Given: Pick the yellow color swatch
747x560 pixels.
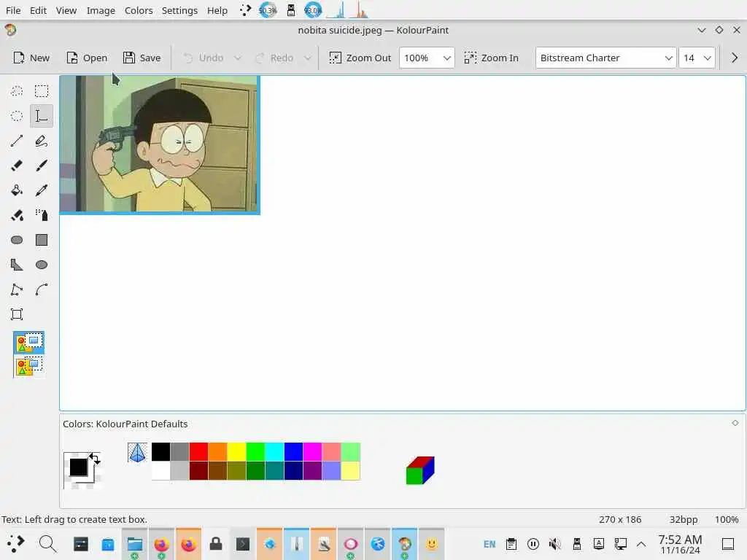Looking at the screenshot, I should (237, 451).
